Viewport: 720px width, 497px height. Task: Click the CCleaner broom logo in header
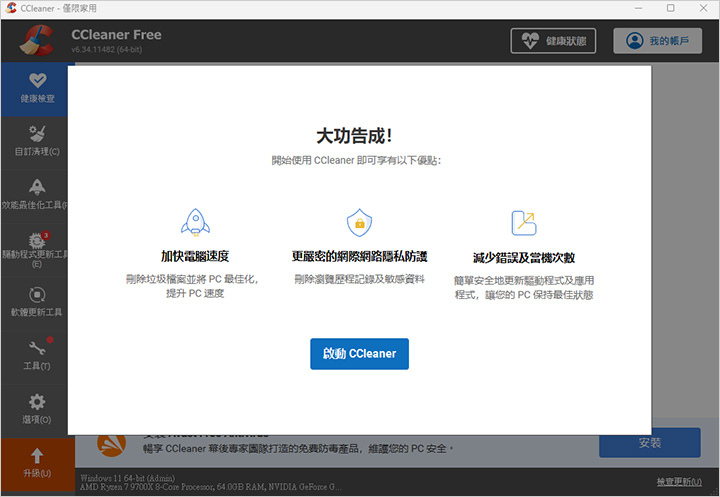tap(37, 40)
